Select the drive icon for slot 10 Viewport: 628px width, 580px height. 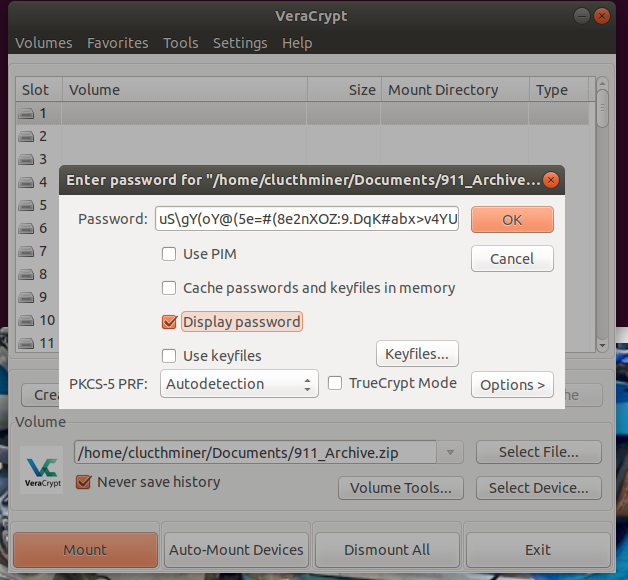pos(26,320)
